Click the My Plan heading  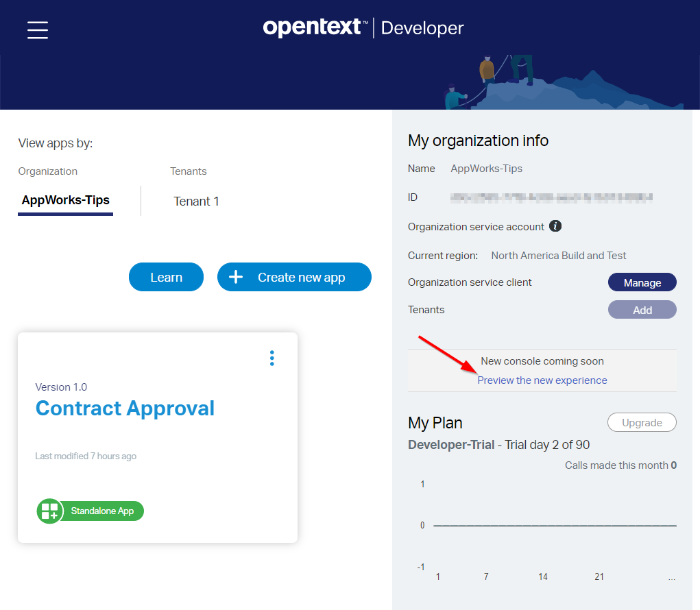pyautogui.click(x=435, y=423)
